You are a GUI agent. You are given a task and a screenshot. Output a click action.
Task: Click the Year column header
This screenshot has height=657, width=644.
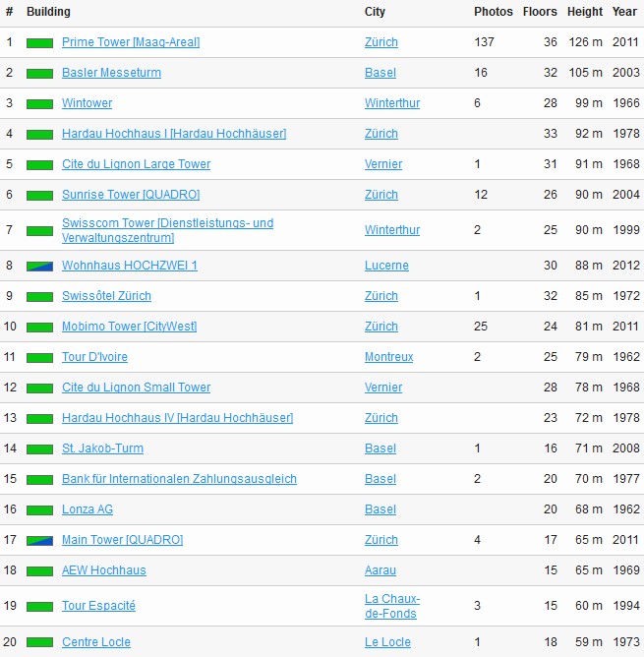(x=624, y=12)
